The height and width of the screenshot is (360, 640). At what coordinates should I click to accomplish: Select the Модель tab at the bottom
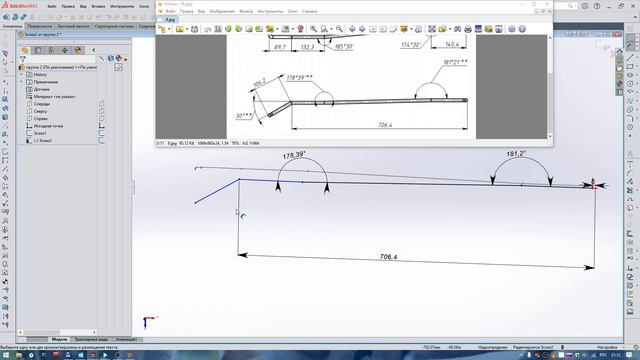(60, 339)
